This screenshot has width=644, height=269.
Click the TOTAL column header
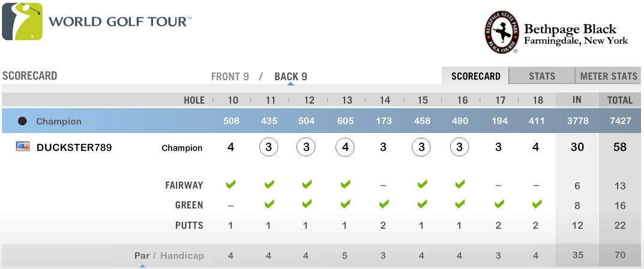point(620,100)
